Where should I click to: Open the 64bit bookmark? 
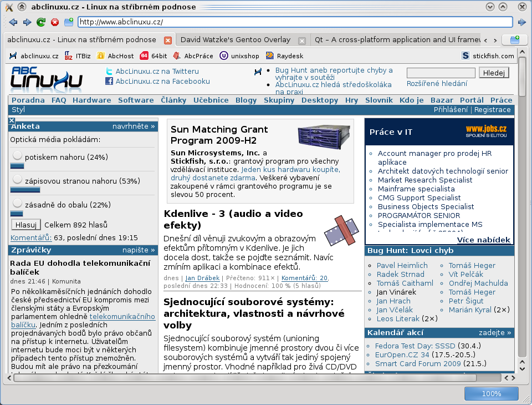tap(154, 55)
